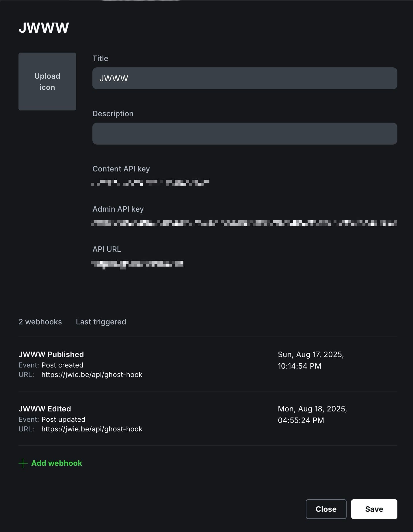Click the Close button
Image resolution: width=413 pixels, height=532 pixels.
point(326,509)
